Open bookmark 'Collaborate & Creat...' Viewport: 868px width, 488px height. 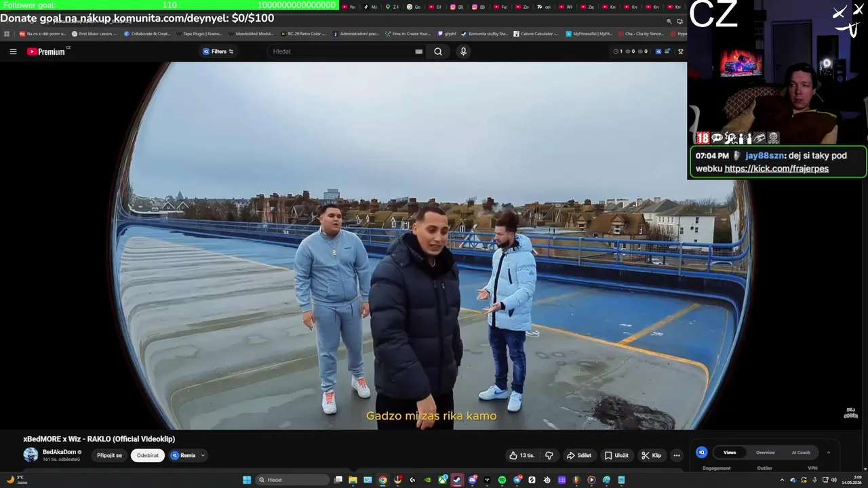(x=147, y=33)
